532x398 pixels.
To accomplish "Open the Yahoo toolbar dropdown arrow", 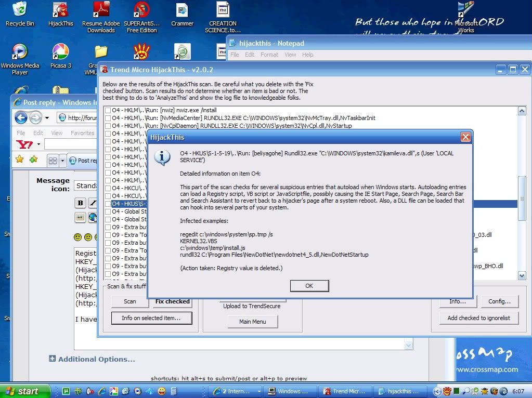I will tap(38, 144).
